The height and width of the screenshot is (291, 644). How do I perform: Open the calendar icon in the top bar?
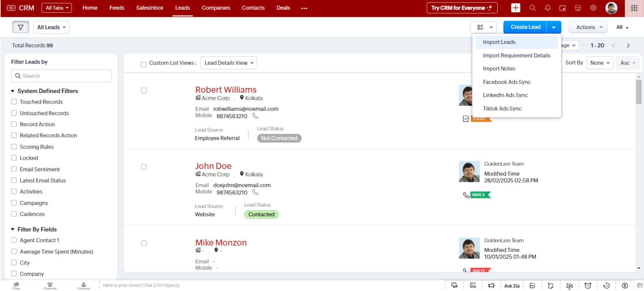click(563, 8)
